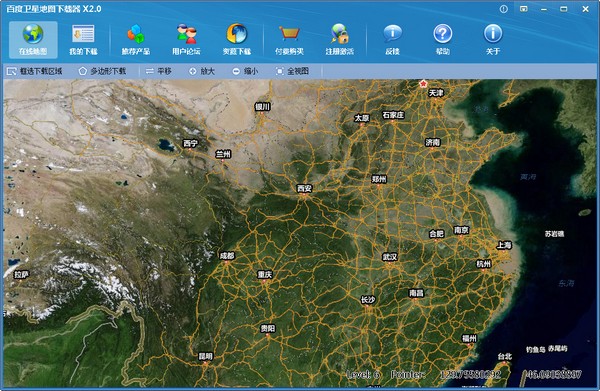This screenshot has width=600, height=391.
Task: Click the red star Beijing capital marker
Action: pos(423,83)
